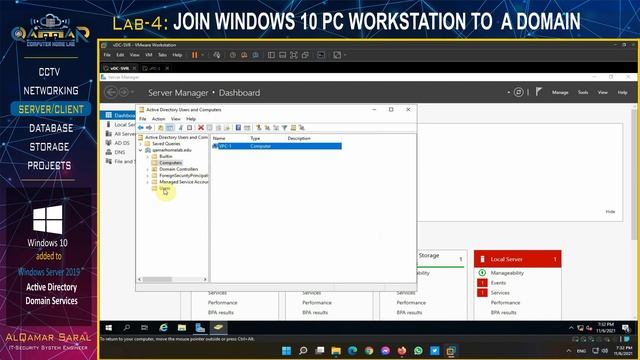640x360 pixels.
Task: Click Local Server red tile header
Action: pos(518,259)
